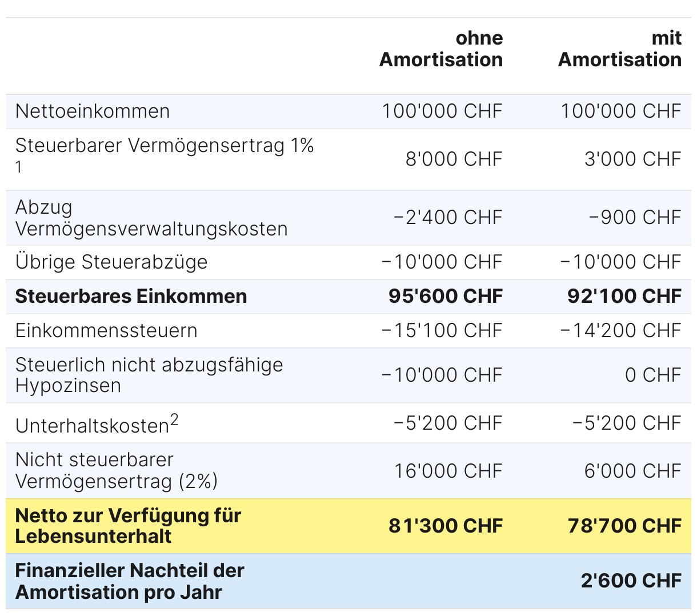Click the Nettoeinkommen row label
Viewport: 697px width, 616px height.
[93, 111]
